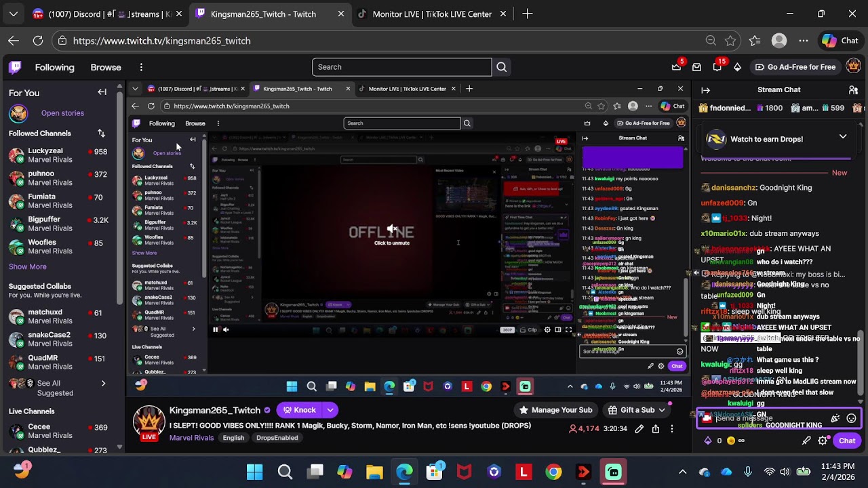The height and width of the screenshot is (488, 868).
Task: Expand the Watch to earn Drops panel
Action: 843,137
